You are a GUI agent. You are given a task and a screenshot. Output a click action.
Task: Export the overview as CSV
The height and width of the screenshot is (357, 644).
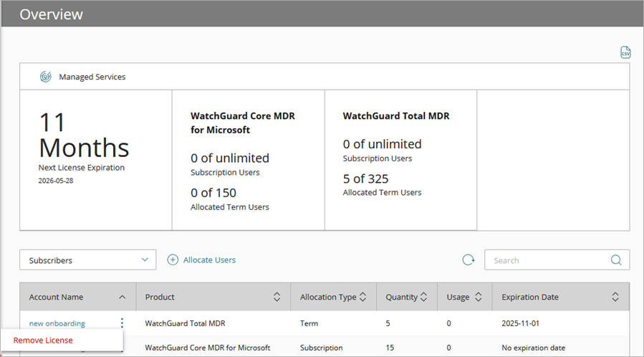pos(625,52)
